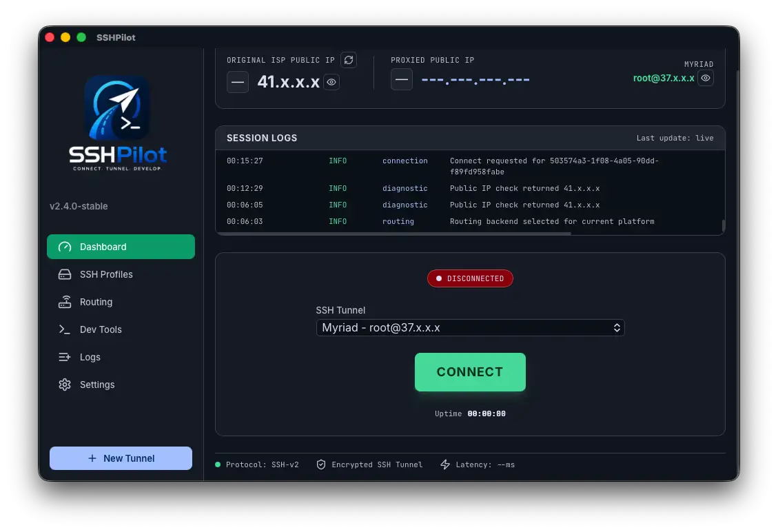
Task: Minimize the SSHPilot window
Action: tap(65, 37)
